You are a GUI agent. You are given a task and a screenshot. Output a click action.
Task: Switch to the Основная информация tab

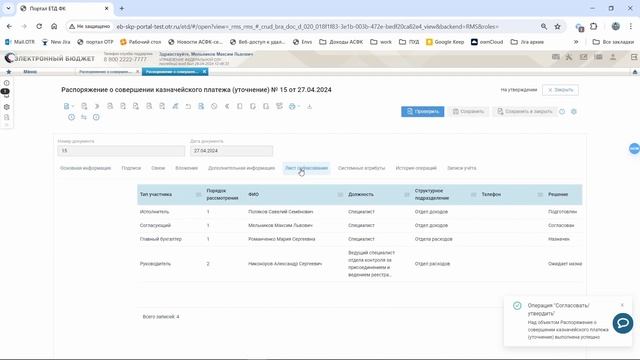pyautogui.click(x=85, y=168)
